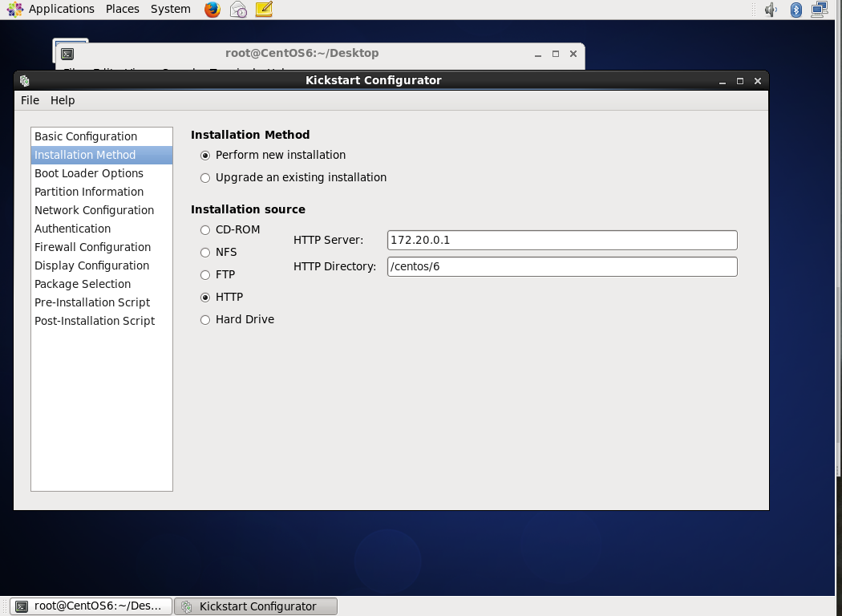842x616 pixels.
Task: Open Partition Information section
Action: coord(102,192)
